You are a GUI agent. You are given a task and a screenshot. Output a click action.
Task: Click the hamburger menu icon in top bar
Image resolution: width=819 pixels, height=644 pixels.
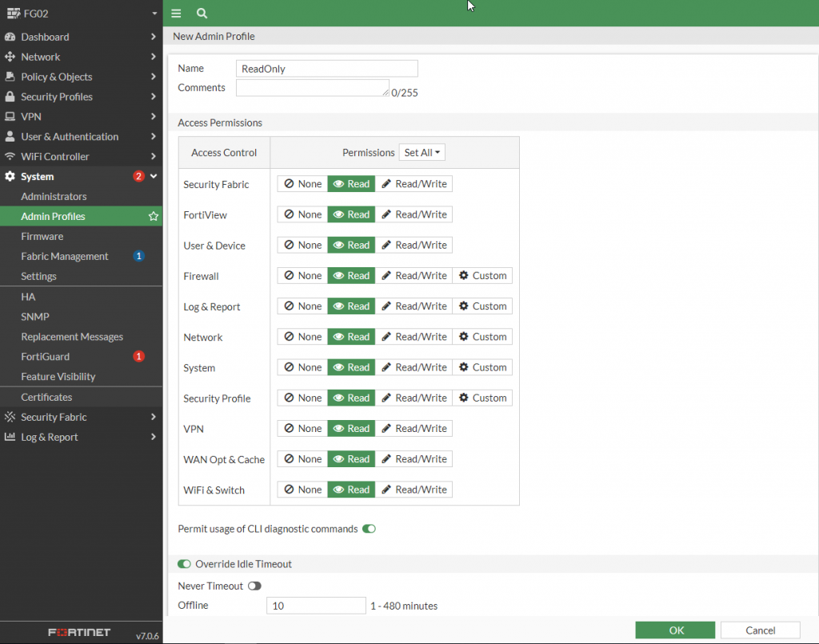coord(176,14)
